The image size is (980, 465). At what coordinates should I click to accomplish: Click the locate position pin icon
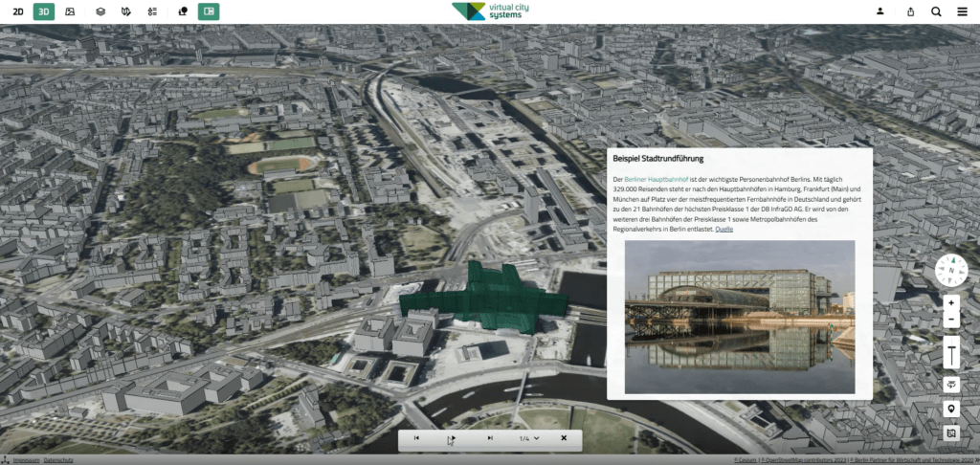pos(951,410)
